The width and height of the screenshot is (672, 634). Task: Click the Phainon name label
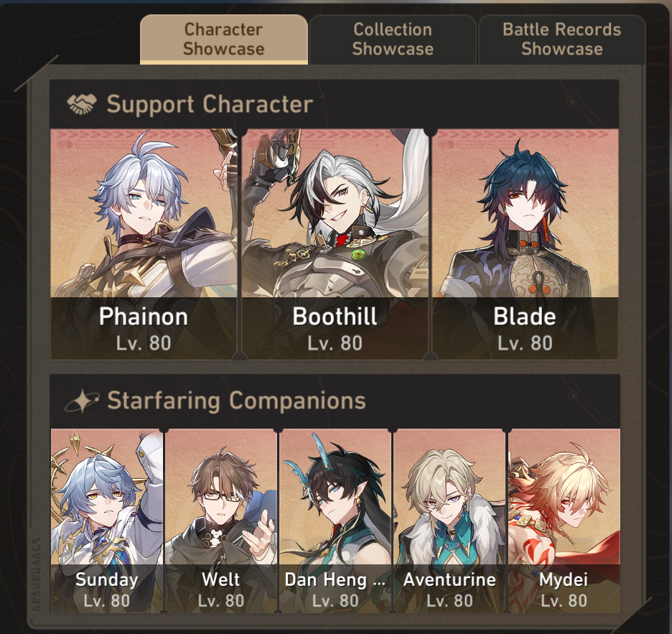(144, 317)
